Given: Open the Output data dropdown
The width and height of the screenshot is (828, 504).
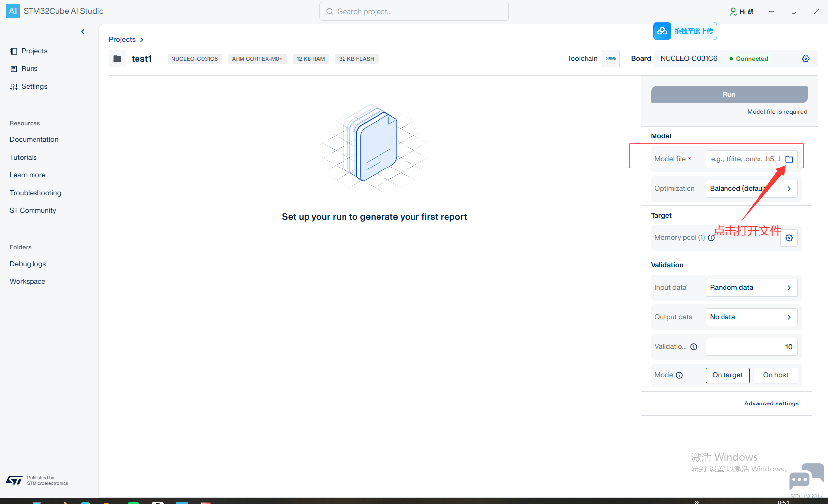Looking at the screenshot, I should click(752, 317).
